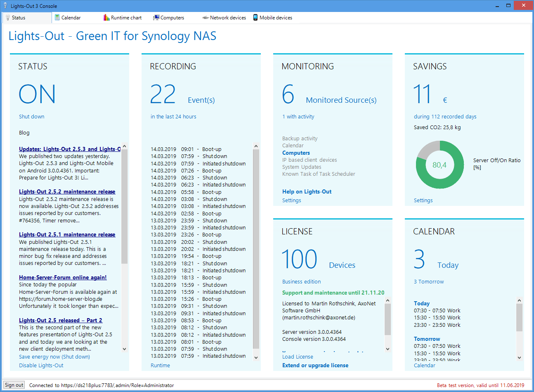Click the Runtime chart bar-graph icon
The image size is (534, 392).
(x=106, y=18)
